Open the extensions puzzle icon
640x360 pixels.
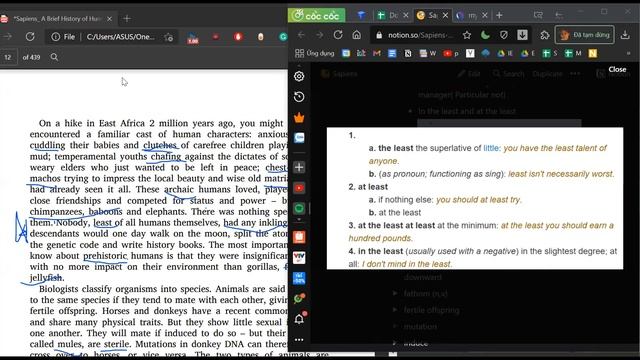coord(544,36)
